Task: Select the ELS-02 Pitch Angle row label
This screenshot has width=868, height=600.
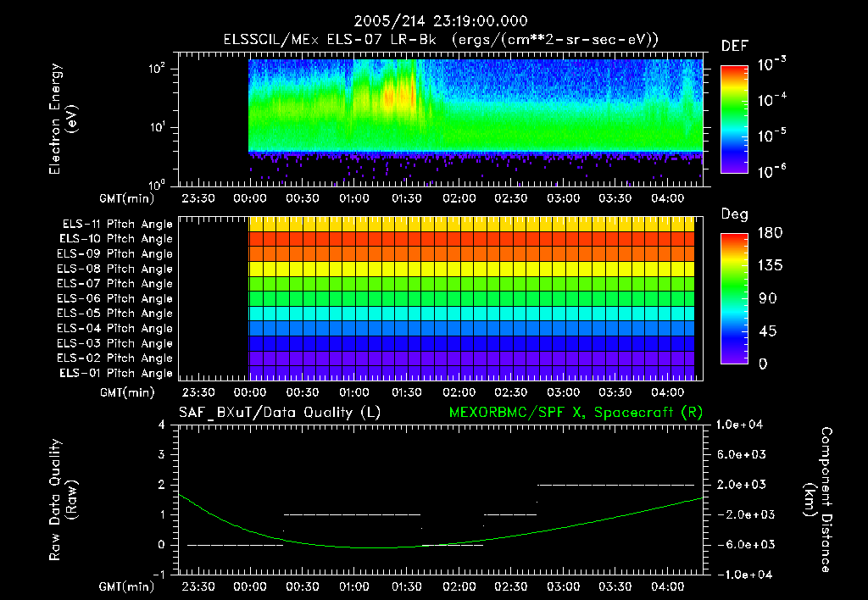Action: tap(115, 358)
